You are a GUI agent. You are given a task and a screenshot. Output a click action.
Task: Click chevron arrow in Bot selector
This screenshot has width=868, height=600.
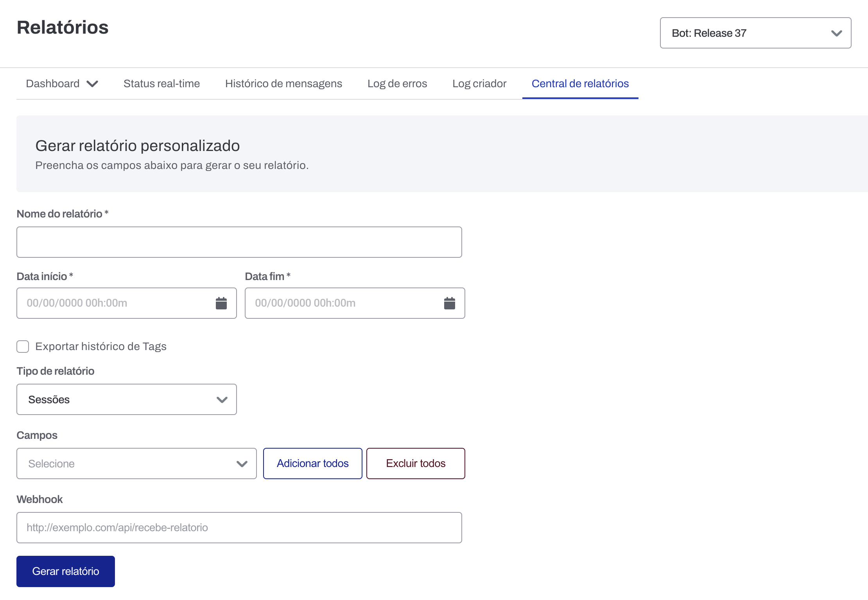836,33
